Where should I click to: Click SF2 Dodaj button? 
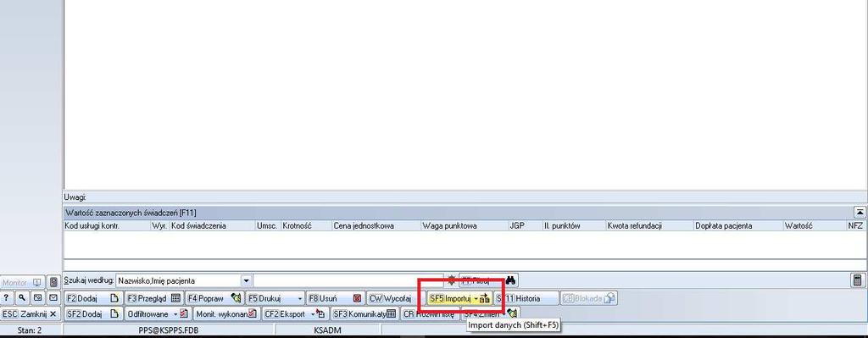coord(92,313)
